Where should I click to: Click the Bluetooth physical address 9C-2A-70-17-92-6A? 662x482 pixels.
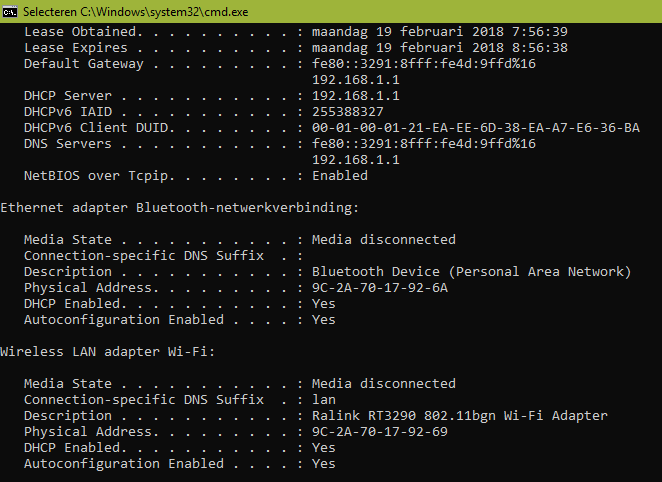point(380,288)
